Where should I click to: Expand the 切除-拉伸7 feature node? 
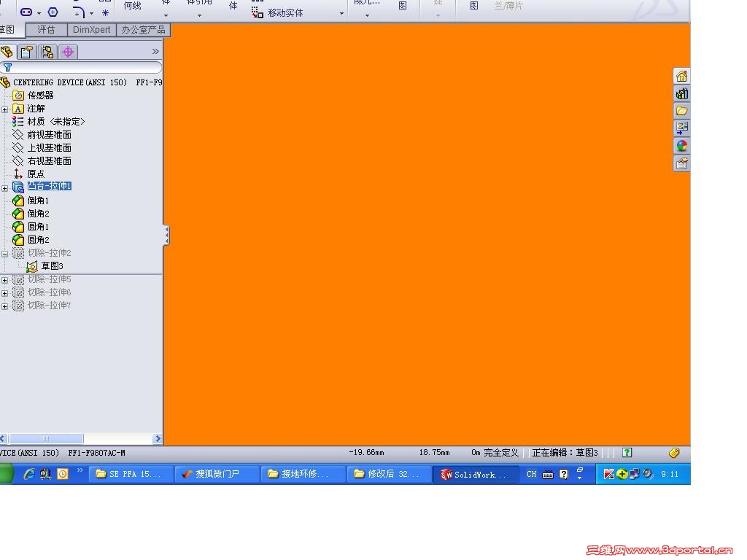click(x=5, y=306)
